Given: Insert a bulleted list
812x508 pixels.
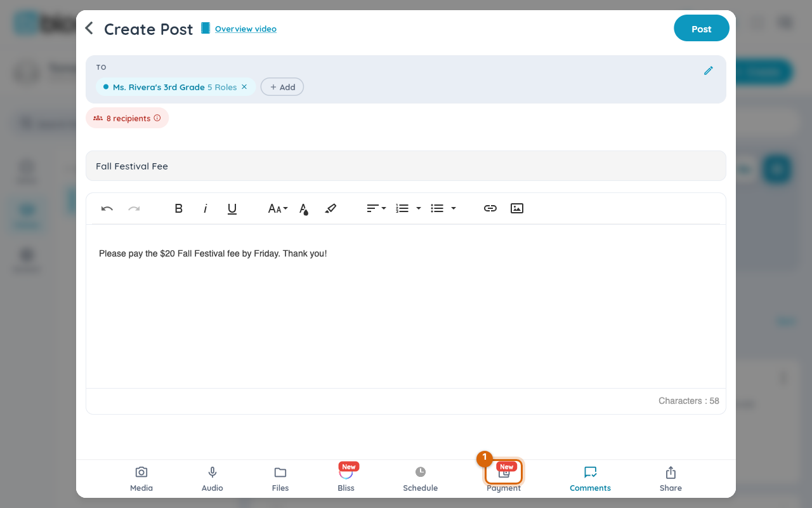Looking at the screenshot, I should [x=437, y=208].
